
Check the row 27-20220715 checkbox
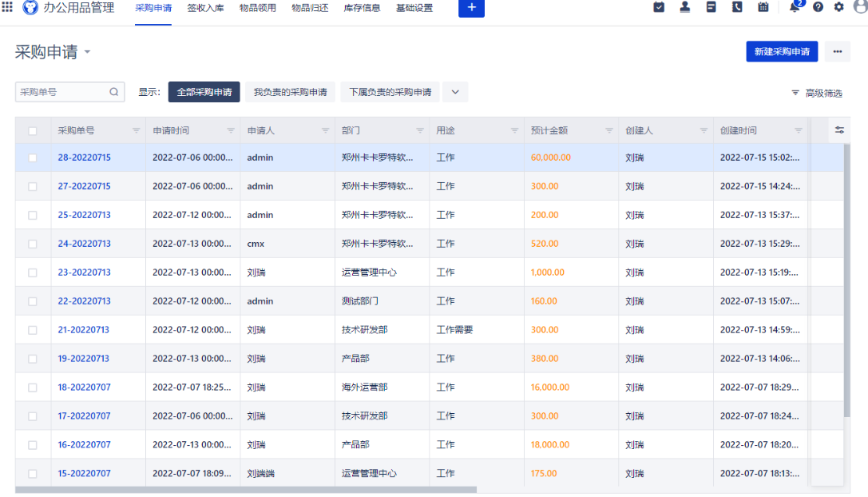pos(33,187)
